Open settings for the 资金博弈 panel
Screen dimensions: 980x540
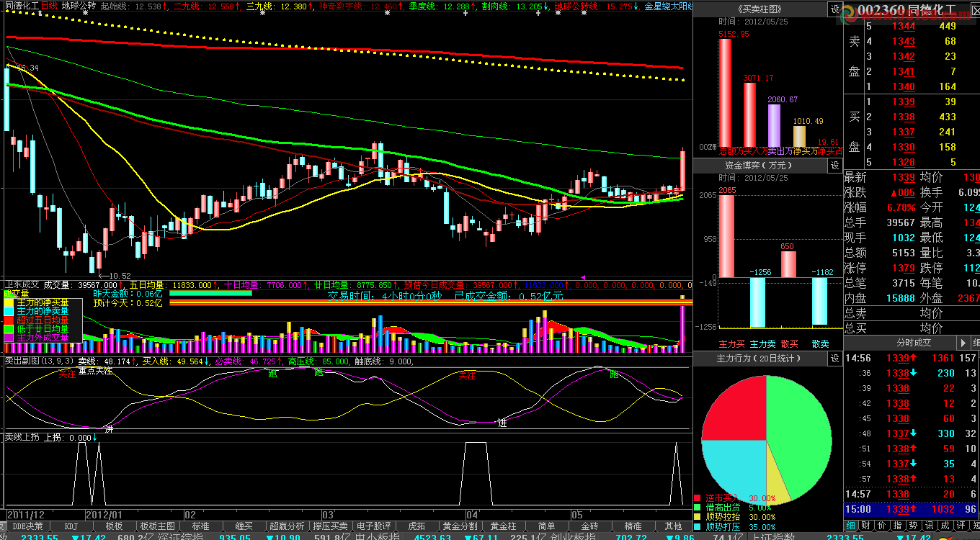pyautogui.click(x=834, y=165)
